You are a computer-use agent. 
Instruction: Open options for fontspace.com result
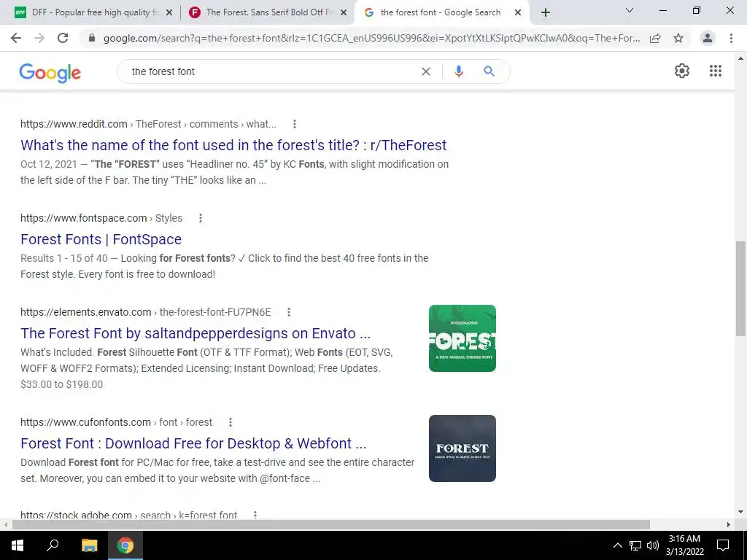pyautogui.click(x=201, y=217)
